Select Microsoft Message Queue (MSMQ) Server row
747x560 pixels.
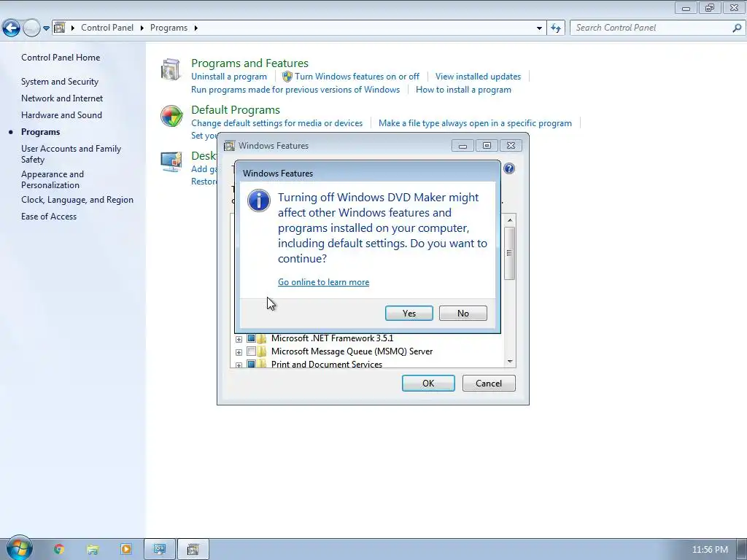[x=352, y=351]
